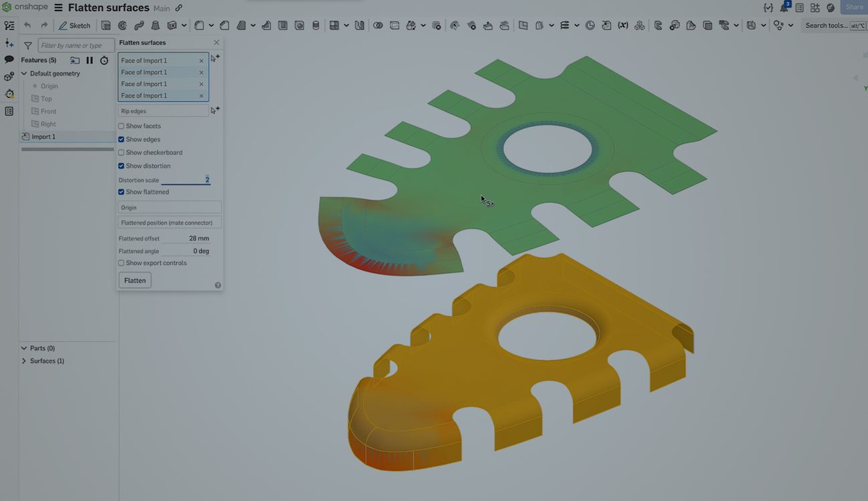The height and width of the screenshot is (501, 868).
Task: Disable the Show edges option
Action: click(121, 139)
